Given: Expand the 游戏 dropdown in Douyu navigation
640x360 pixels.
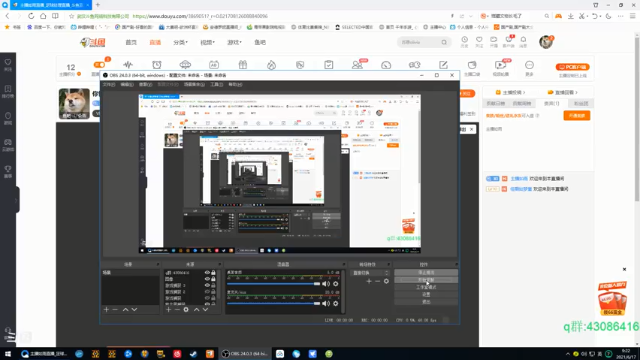Looking at the screenshot, I should [234, 42].
